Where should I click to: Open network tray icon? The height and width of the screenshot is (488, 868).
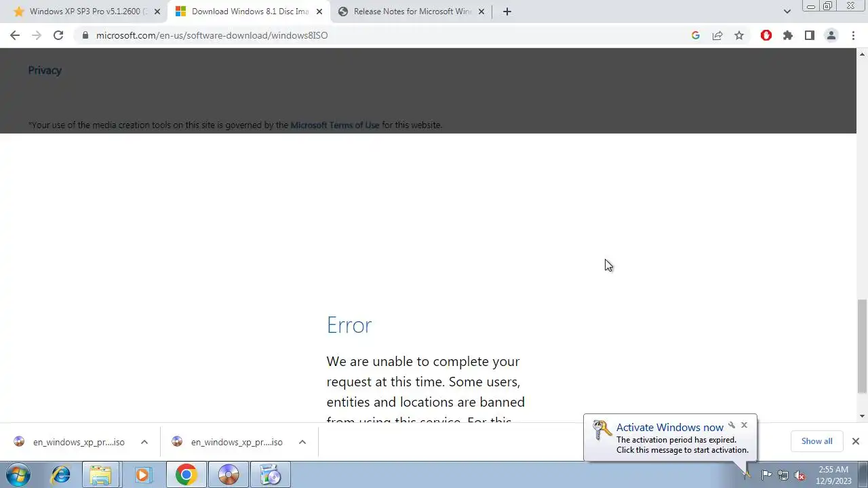pos(783,475)
